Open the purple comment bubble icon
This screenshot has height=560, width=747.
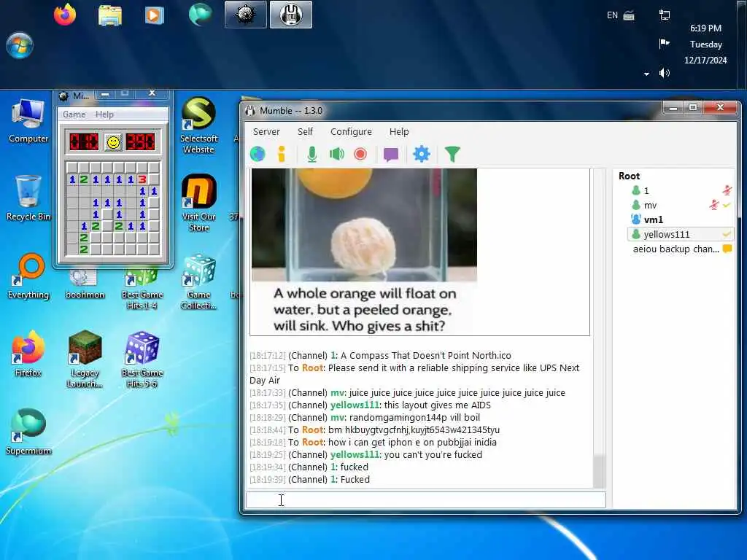point(391,155)
